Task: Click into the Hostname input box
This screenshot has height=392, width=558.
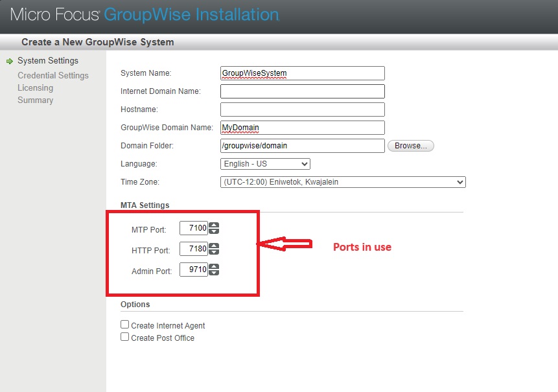Action: (303, 110)
